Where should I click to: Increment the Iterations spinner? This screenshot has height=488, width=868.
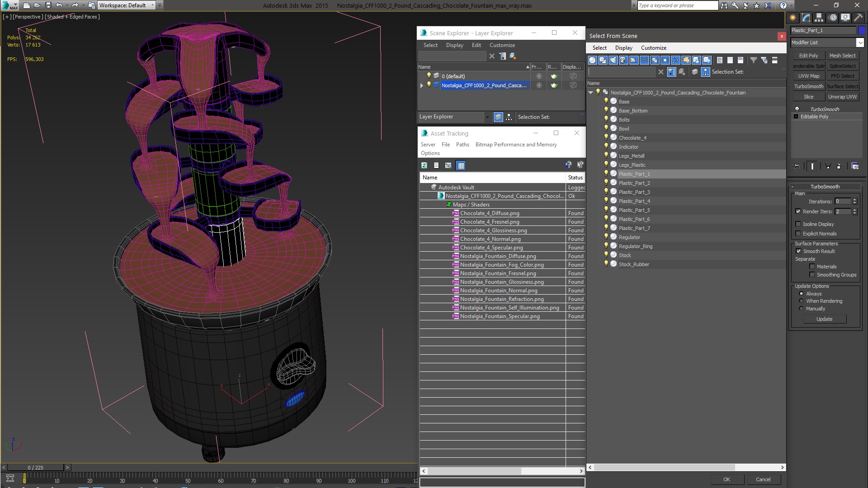(854, 200)
